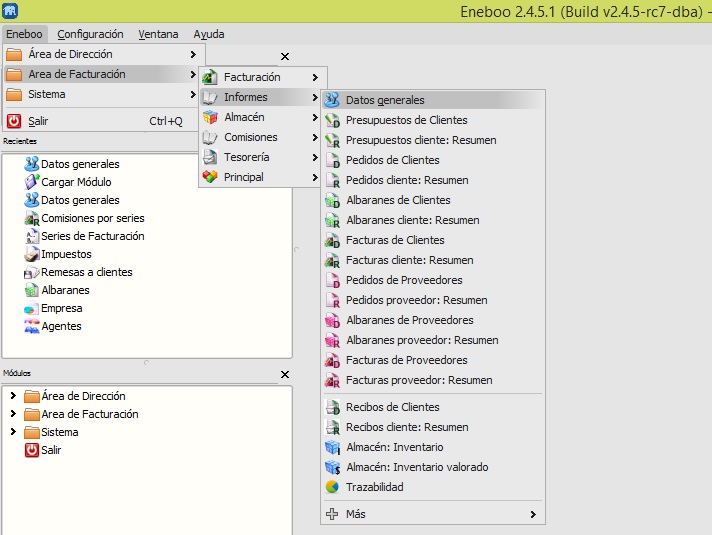The width and height of the screenshot is (712, 535).
Task: Click the Facturas de Proveedores icon
Action: click(x=332, y=360)
